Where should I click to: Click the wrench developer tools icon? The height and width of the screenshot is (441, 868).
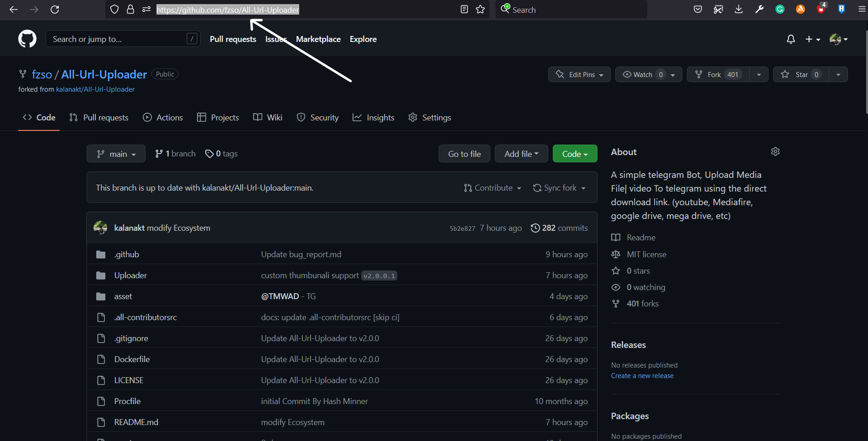coord(759,10)
